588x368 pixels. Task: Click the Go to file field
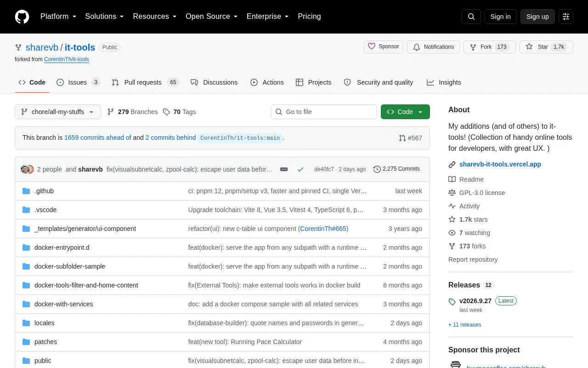point(324,112)
